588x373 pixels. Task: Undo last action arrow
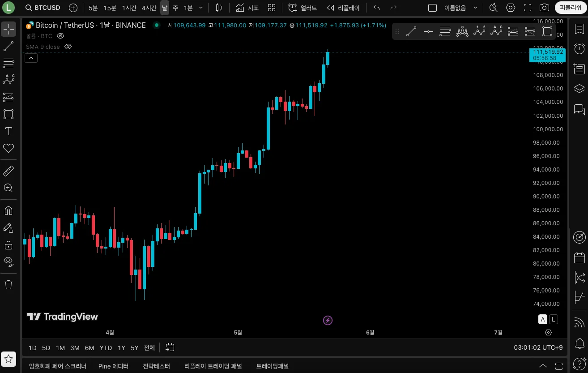pos(376,8)
